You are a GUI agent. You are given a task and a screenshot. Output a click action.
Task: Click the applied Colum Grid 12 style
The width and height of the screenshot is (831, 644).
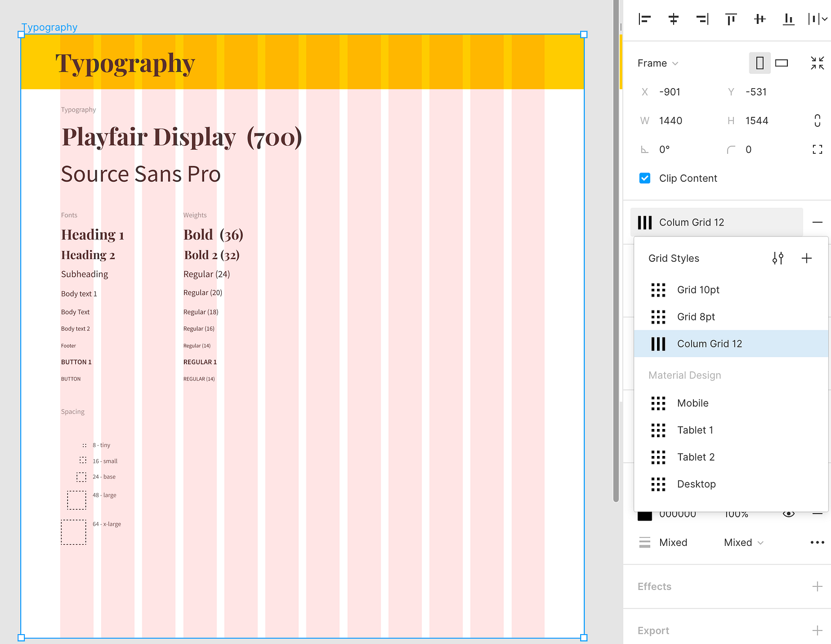tap(717, 222)
